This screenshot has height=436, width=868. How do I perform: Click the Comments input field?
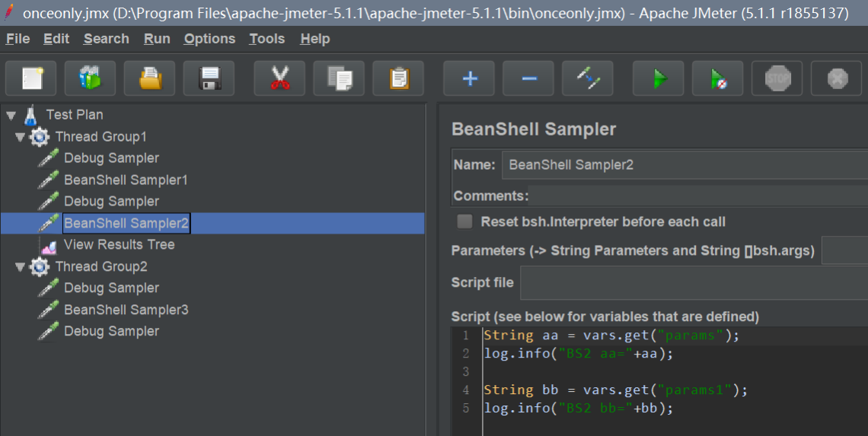(x=698, y=196)
